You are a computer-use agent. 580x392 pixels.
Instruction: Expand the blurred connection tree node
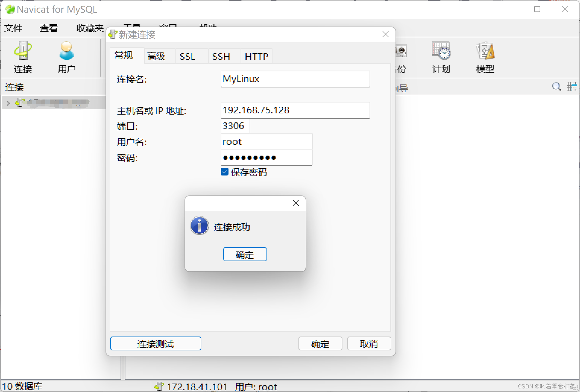click(8, 103)
